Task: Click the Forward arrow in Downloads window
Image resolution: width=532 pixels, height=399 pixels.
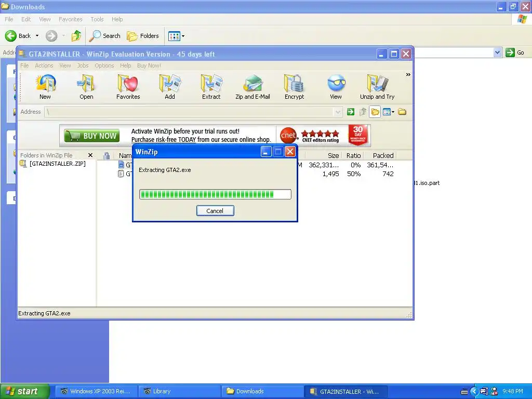Action: 51,36
